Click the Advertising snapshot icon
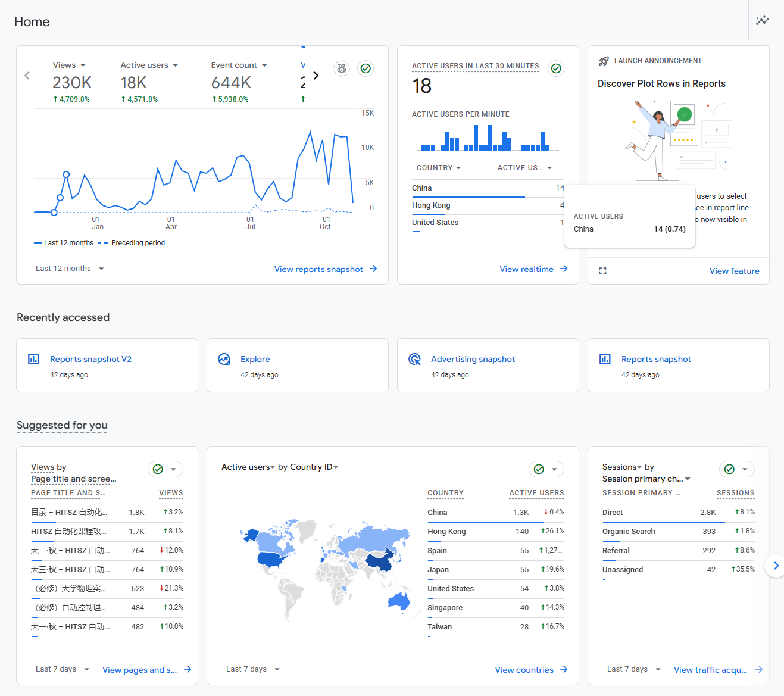Image resolution: width=784 pixels, height=696 pixels. (414, 359)
